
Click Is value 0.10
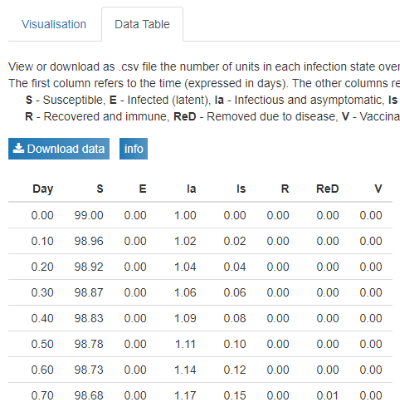235,344
